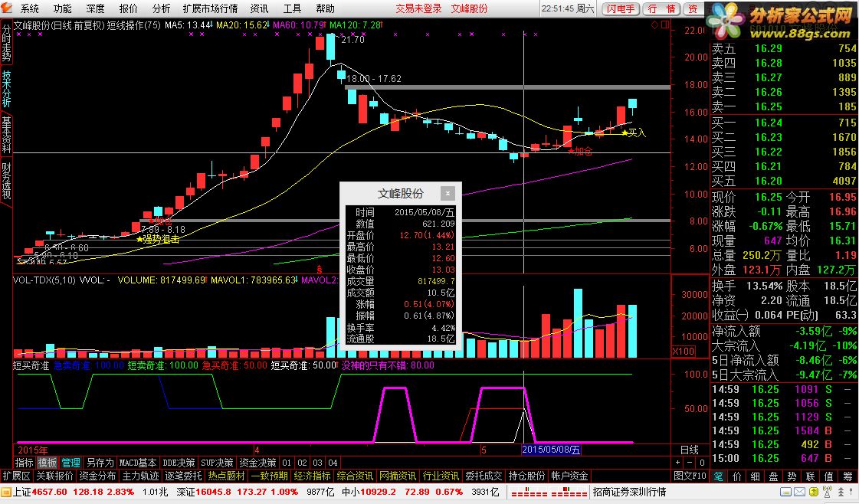
Task: Click the double up-arrow icon in status bar
Action: coord(841,492)
